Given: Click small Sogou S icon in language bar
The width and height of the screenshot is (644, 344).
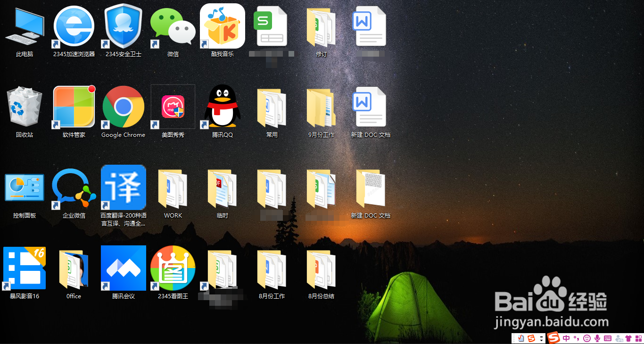Looking at the screenshot, I should [531, 338].
